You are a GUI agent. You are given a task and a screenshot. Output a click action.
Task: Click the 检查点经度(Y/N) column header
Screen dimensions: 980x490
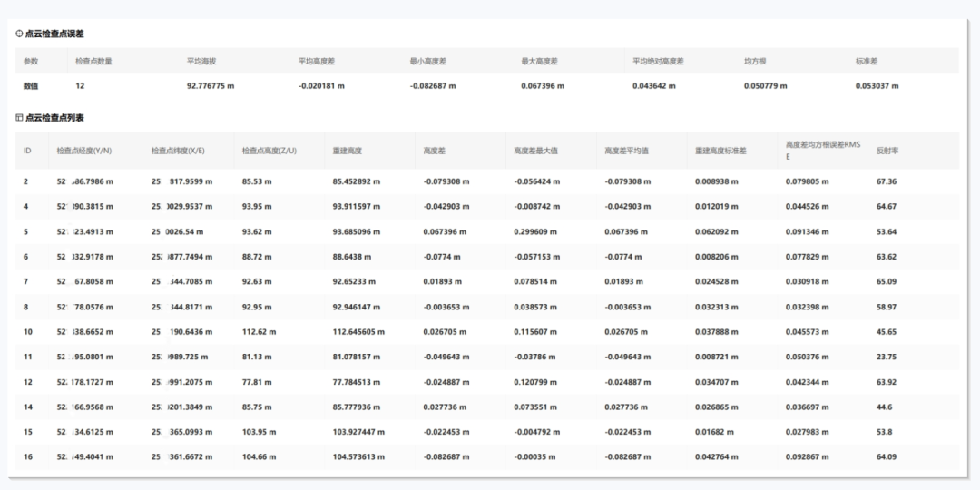click(x=84, y=151)
